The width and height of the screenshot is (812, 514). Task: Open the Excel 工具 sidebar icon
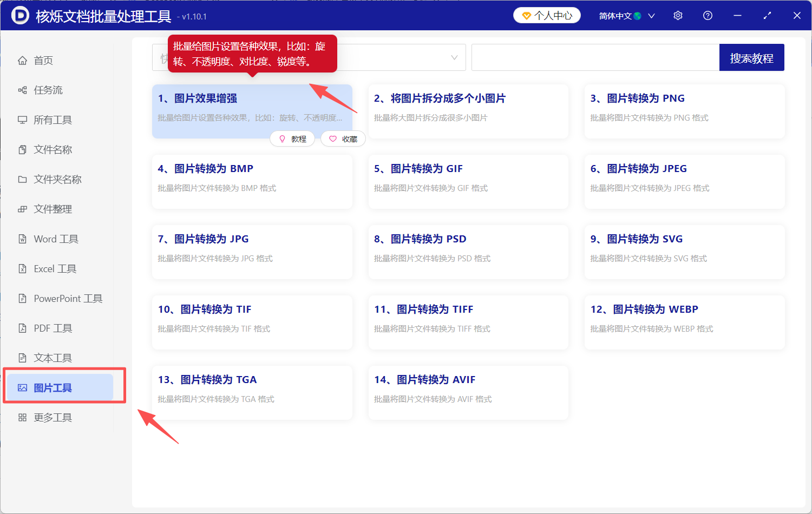23,268
